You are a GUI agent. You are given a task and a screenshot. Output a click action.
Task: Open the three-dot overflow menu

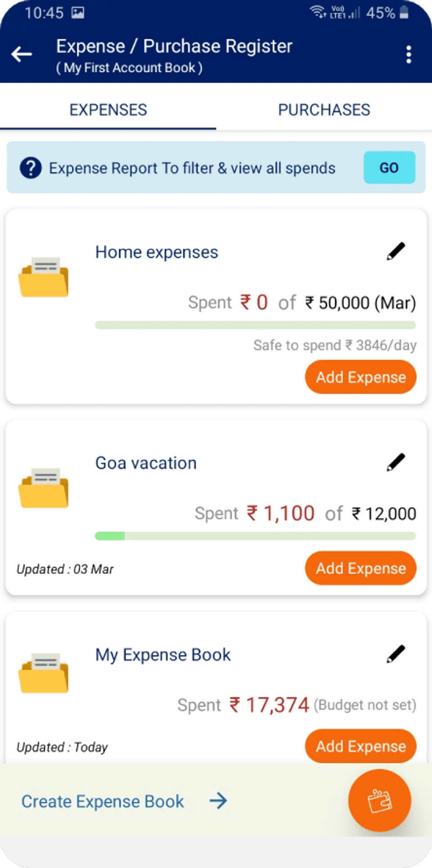click(409, 54)
